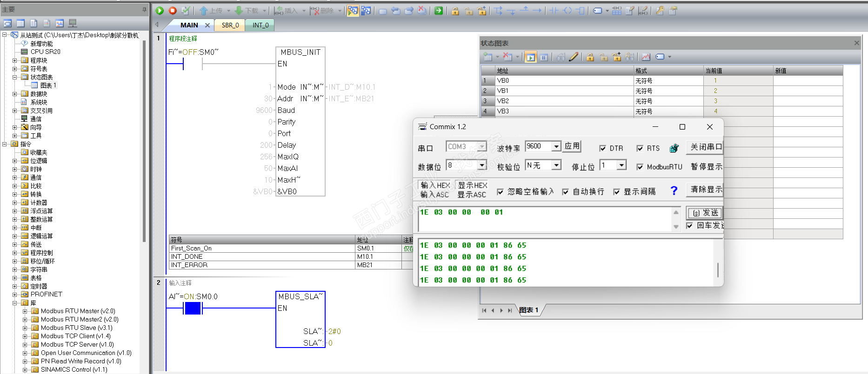Click the green RUN button in toolbar
The width and height of the screenshot is (868, 374).
pyautogui.click(x=160, y=11)
